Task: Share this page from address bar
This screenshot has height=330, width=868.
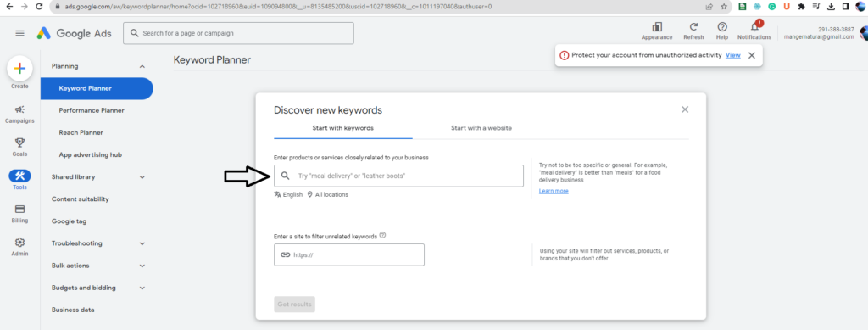Action: tap(709, 7)
